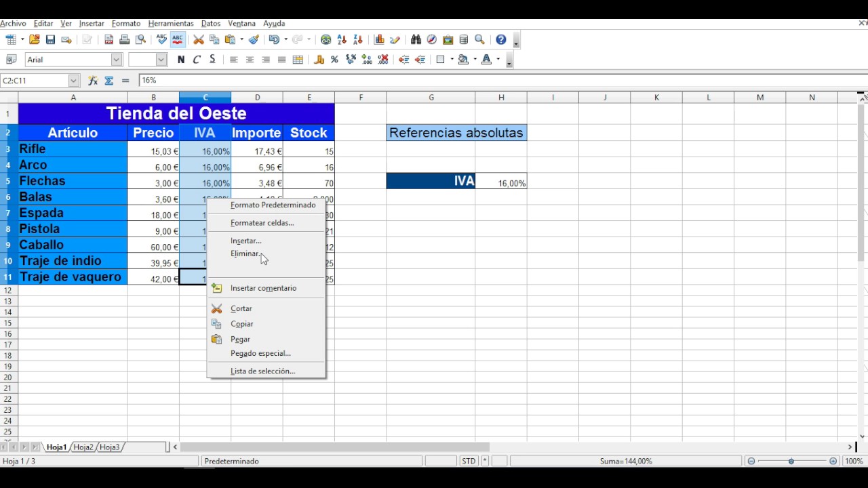Image resolution: width=868 pixels, height=488 pixels.
Task: Open the font color dropdown arrow
Action: [498, 60]
